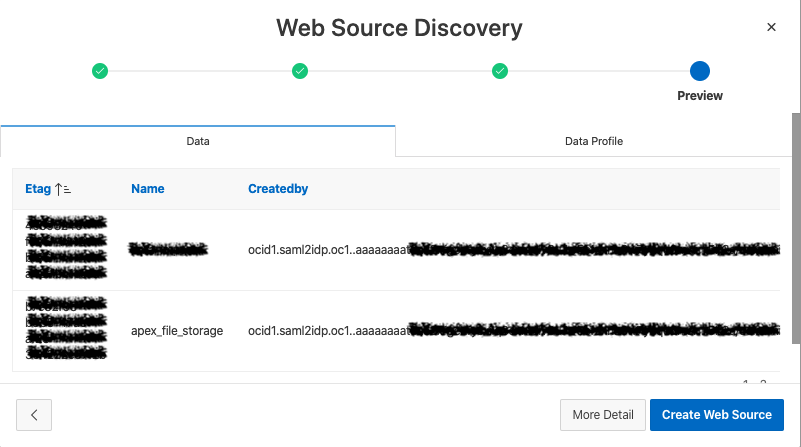Open the Name column header menu

pyautogui.click(x=147, y=188)
